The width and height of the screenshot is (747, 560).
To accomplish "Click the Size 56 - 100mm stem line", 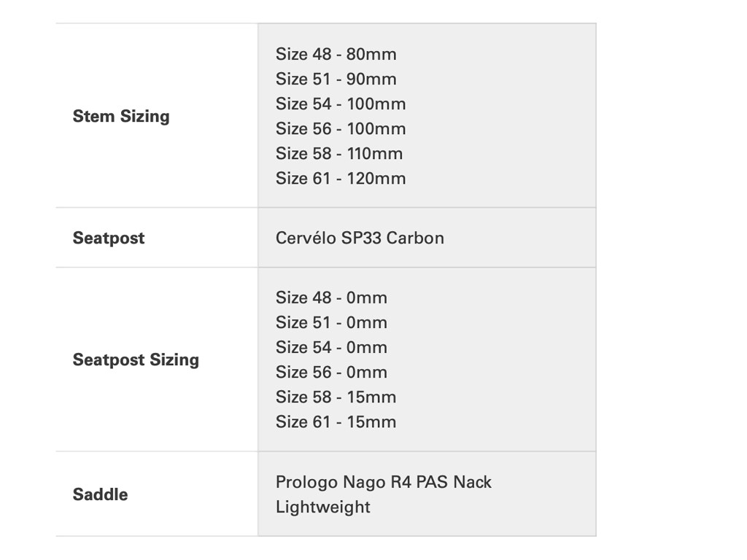I will pos(341,129).
